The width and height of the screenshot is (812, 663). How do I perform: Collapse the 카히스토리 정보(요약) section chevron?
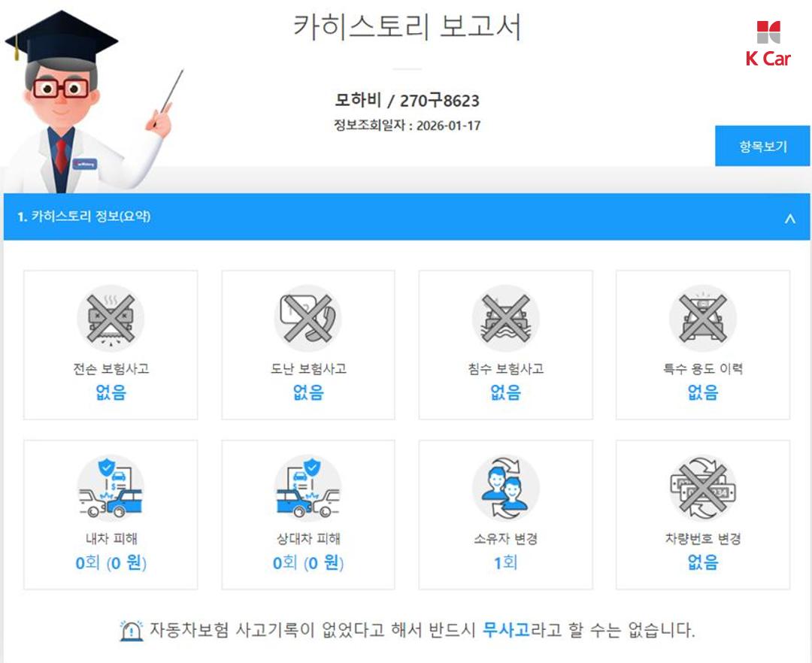click(x=789, y=218)
